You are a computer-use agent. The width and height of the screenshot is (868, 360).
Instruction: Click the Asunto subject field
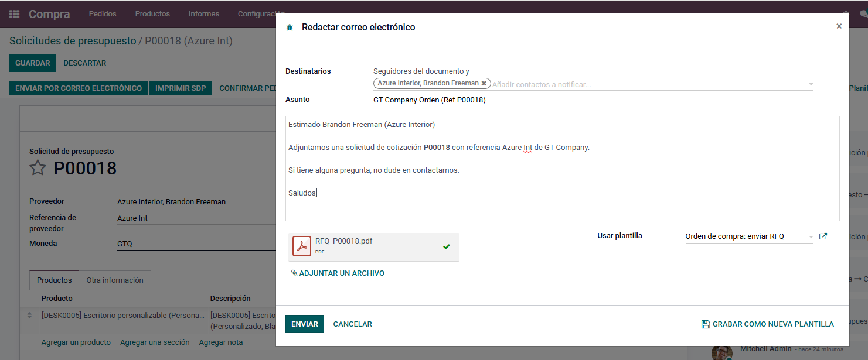tap(592, 100)
